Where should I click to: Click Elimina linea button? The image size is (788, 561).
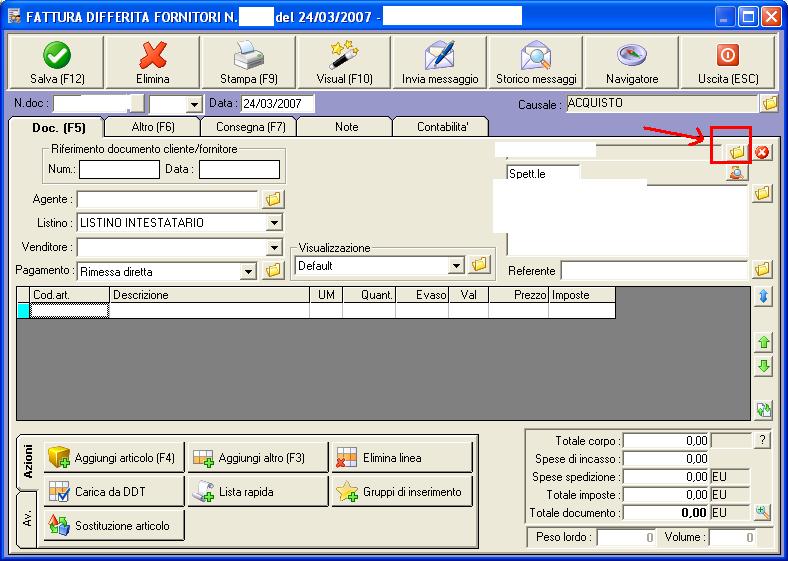tap(402, 457)
